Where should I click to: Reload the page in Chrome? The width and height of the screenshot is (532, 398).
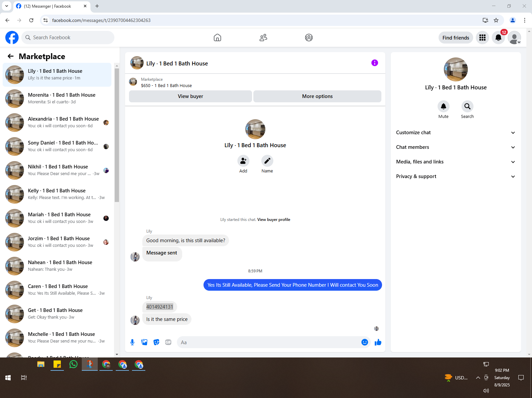[31, 20]
